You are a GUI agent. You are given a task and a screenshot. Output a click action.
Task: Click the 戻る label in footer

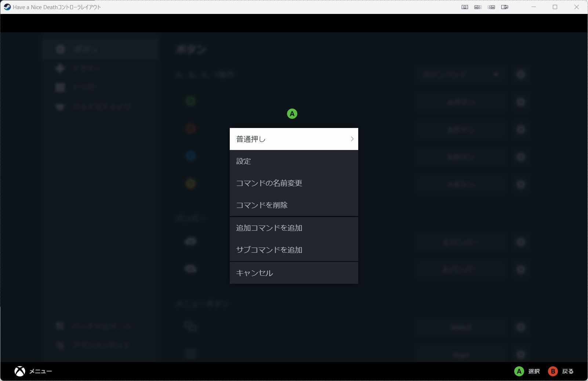(x=568, y=371)
